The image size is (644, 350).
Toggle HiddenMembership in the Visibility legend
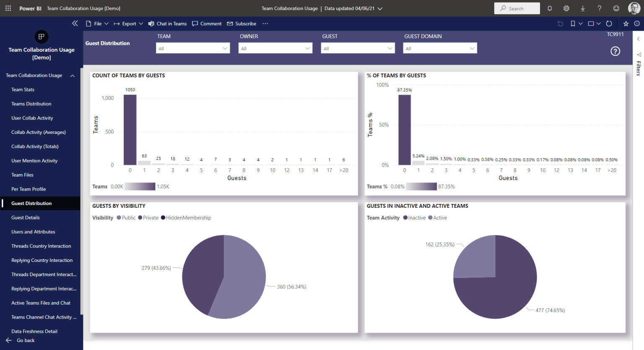click(186, 218)
